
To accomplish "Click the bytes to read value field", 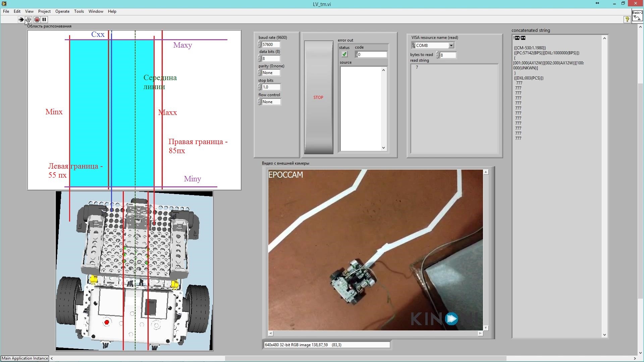I will [x=448, y=55].
